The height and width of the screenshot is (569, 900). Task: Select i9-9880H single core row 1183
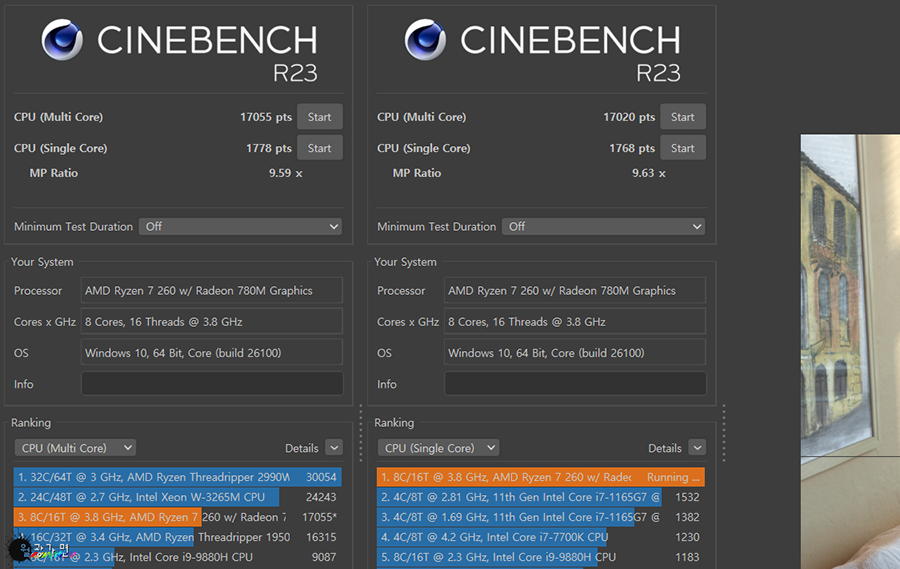pyautogui.click(x=541, y=557)
